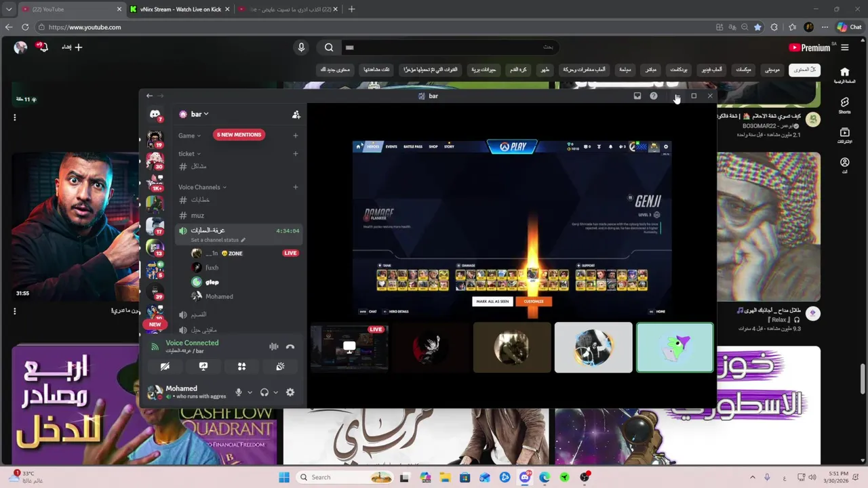Click YouTube search magnifier button
The height and width of the screenshot is (488, 868).
click(329, 47)
